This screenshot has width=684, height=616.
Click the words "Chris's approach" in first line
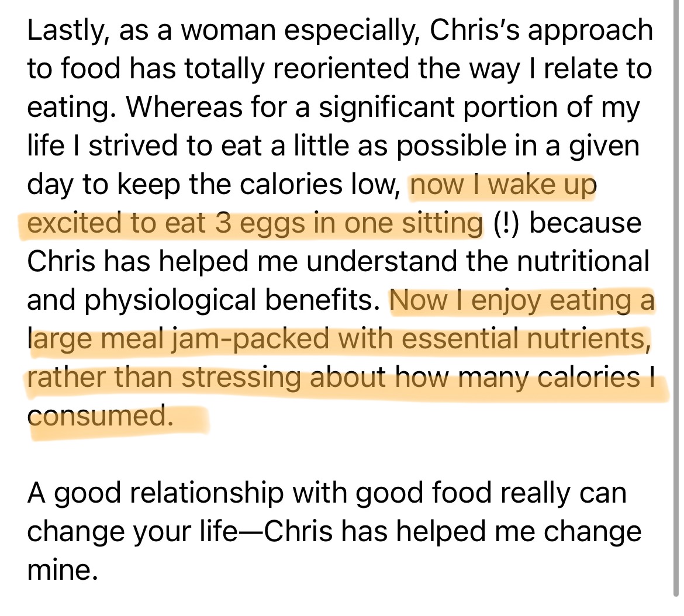[541, 32]
